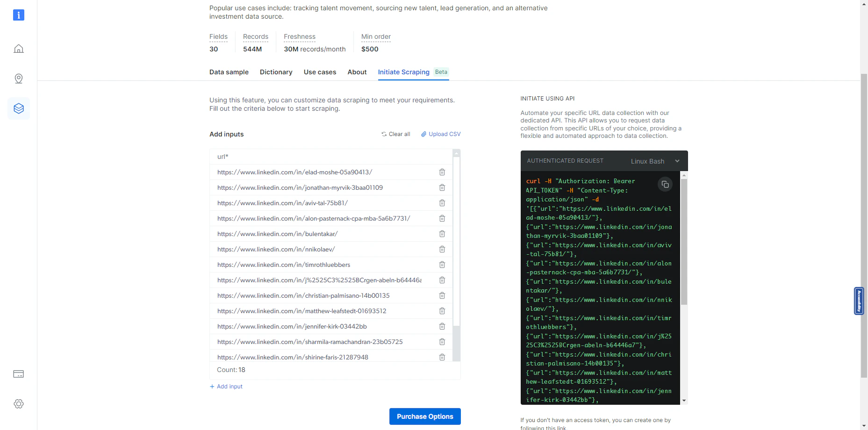Click the blue info logo icon
The image size is (868, 430).
click(19, 15)
